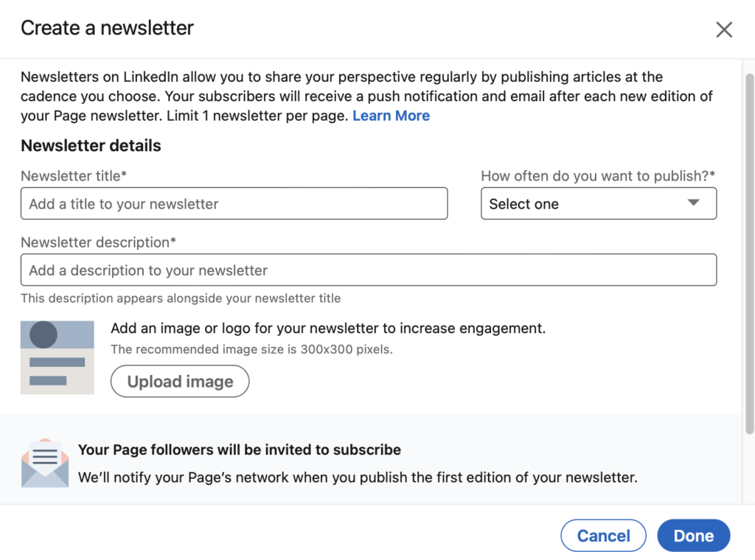755x560 pixels.
Task: Click the envelope invitation icon
Action: [x=44, y=463]
